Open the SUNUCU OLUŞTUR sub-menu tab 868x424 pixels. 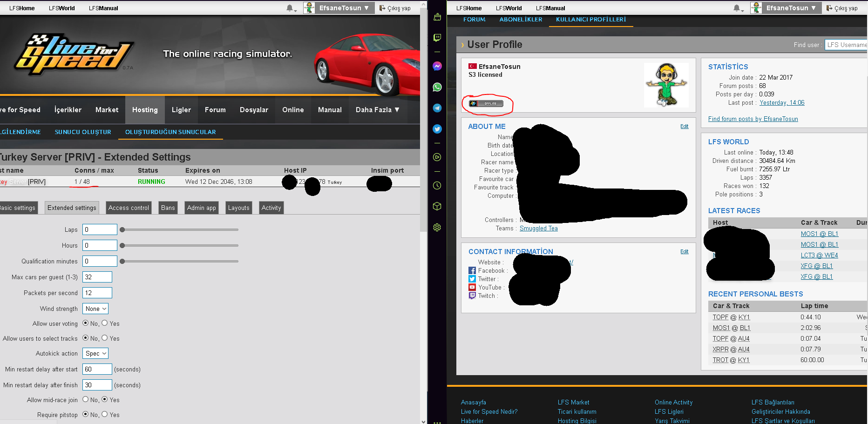tap(83, 132)
